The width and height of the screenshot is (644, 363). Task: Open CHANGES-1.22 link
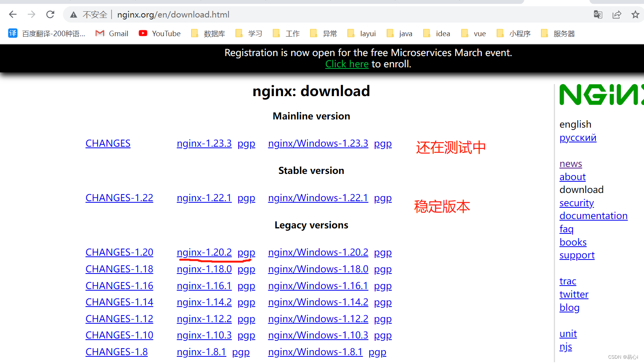point(119,198)
